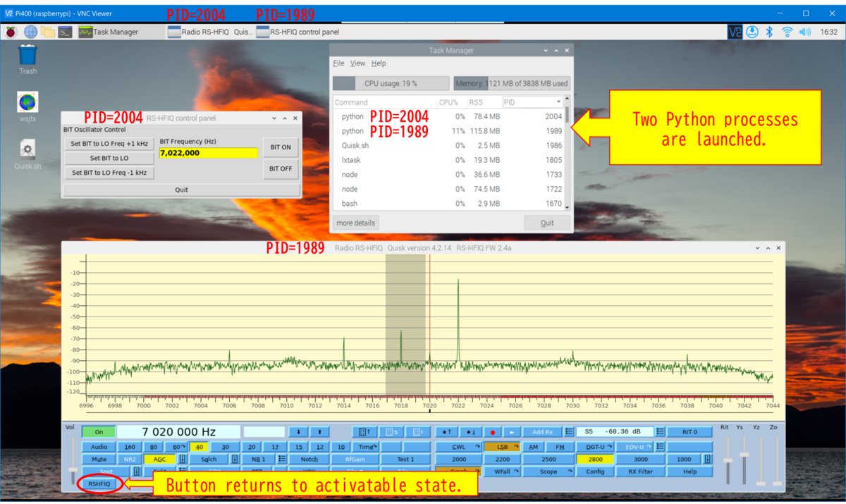
Task: Open the PID column dropdown in Task Manager
Action: 559,102
